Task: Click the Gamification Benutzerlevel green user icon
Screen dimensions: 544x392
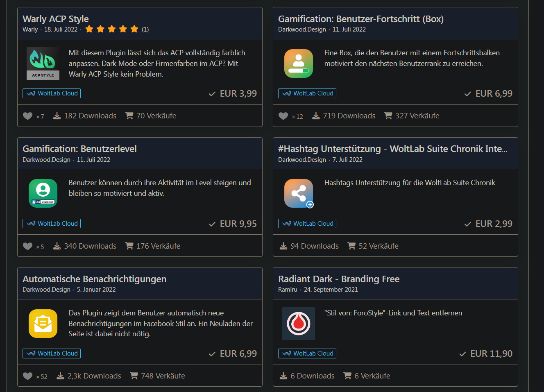Action: click(43, 193)
